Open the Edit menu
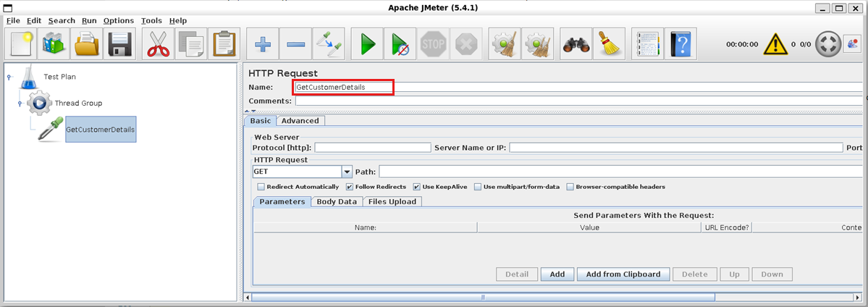The width and height of the screenshot is (868, 307). click(34, 20)
